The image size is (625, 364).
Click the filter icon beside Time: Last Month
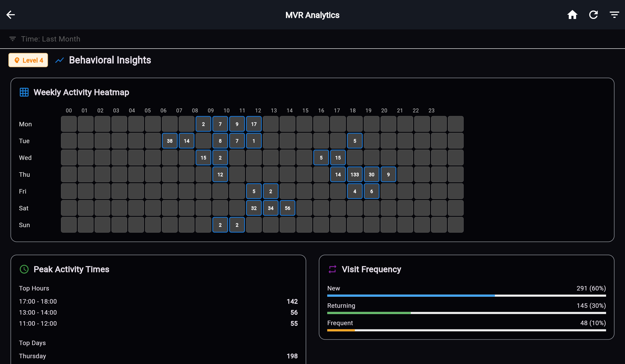click(12, 39)
